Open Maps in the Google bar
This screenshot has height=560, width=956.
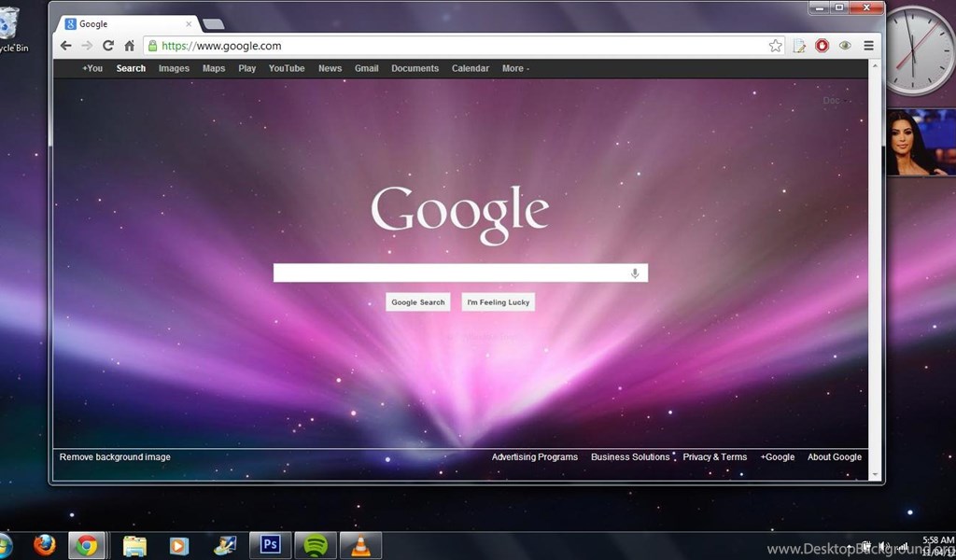click(x=214, y=68)
